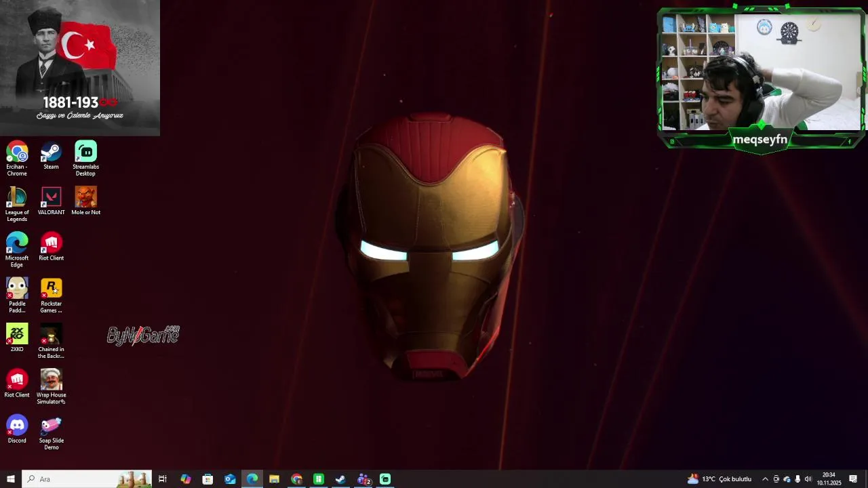The width and height of the screenshot is (868, 488).
Task: Open the weather widget showing 13°C Çok bulutlu
Action: pyautogui.click(x=719, y=479)
